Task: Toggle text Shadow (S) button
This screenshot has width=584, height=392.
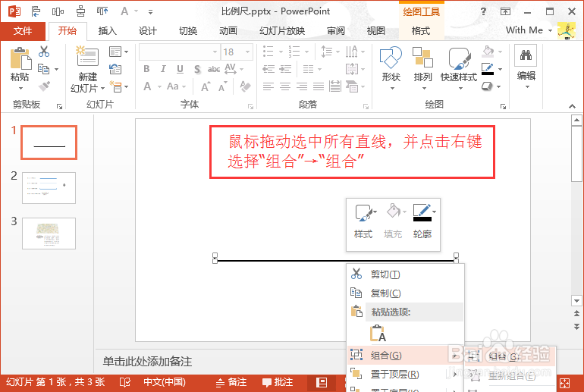Action: coord(197,69)
